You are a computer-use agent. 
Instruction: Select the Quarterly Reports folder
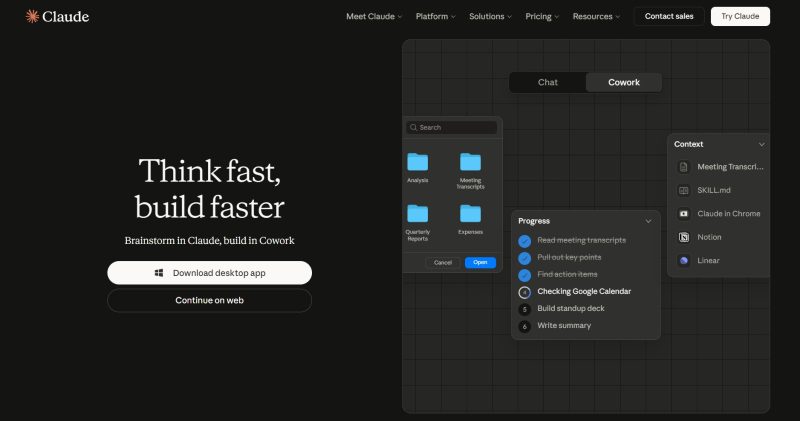tap(417, 213)
